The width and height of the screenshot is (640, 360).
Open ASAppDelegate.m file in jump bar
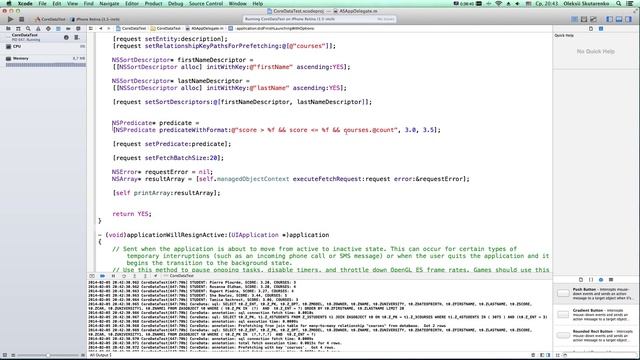[x=204, y=29]
